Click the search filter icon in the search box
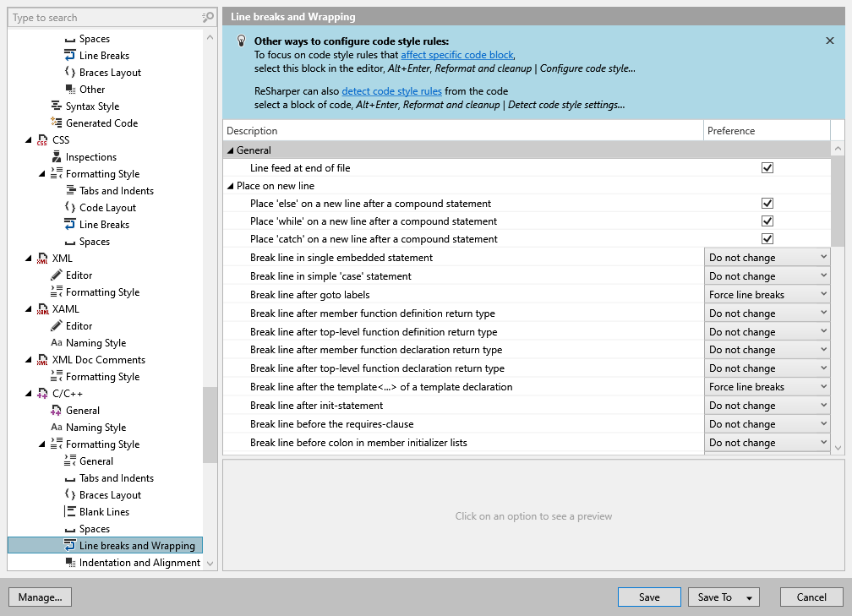 click(x=207, y=17)
